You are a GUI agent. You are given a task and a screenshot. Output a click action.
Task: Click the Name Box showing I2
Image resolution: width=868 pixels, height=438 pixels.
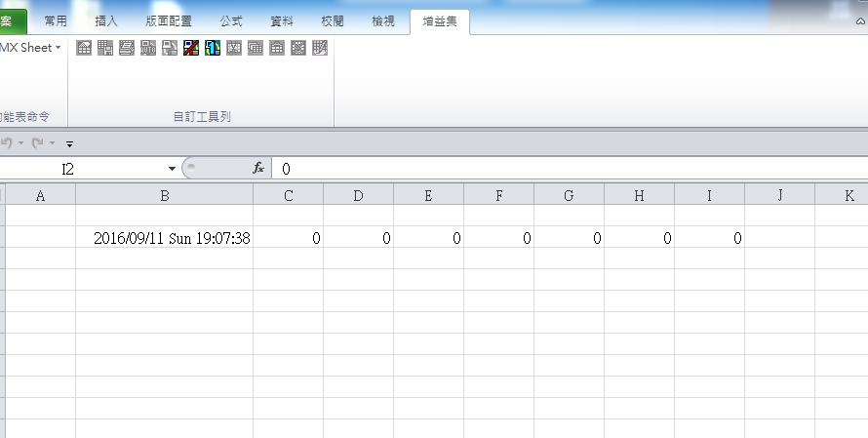click(78, 169)
